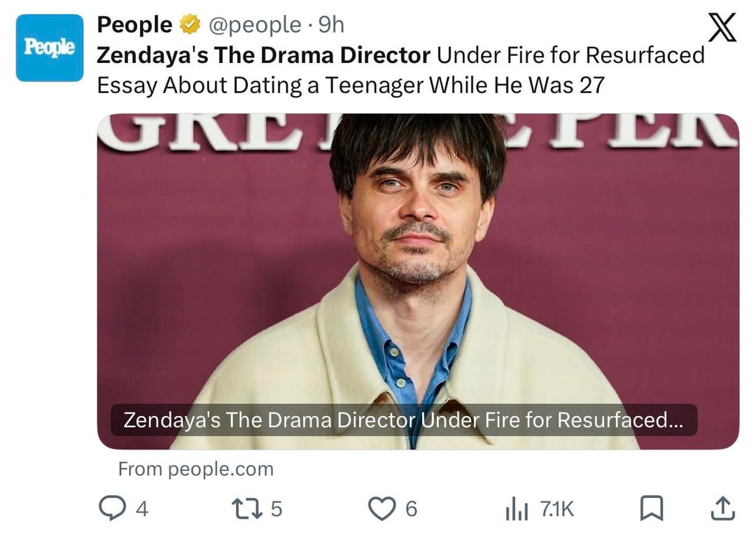This screenshot has height=535, width=756.
Task: Open the @people handle link
Action: pos(254,25)
